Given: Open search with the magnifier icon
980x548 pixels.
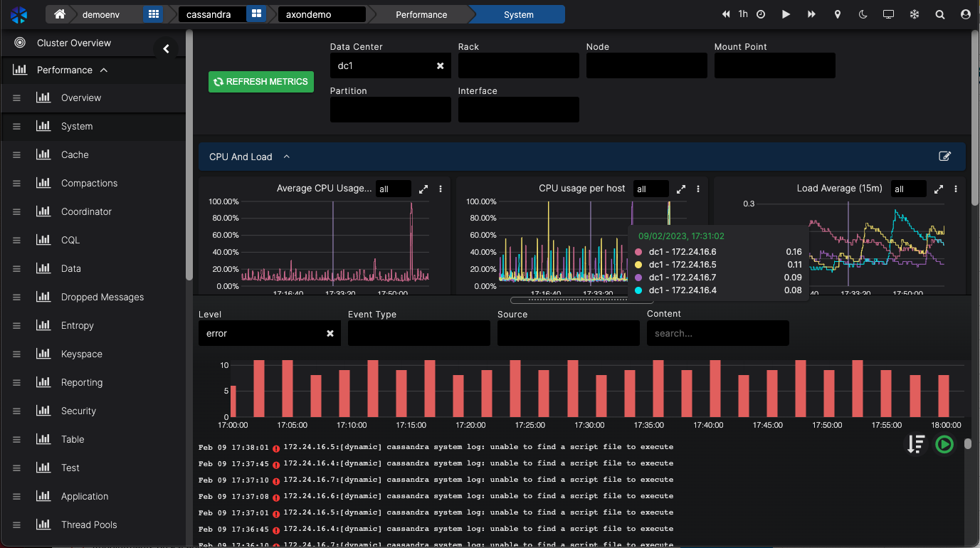Looking at the screenshot, I should pos(940,14).
